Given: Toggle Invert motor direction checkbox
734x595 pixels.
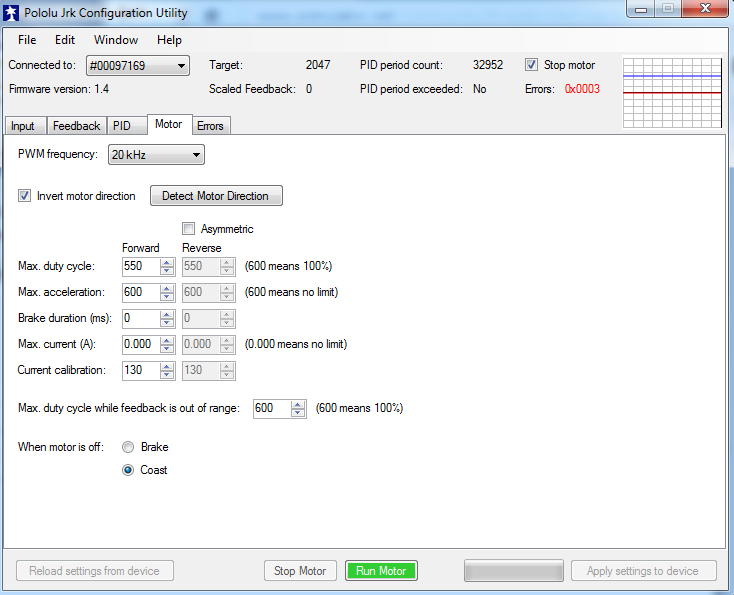Looking at the screenshot, I should pyautogui.click(x=24, y=196).
